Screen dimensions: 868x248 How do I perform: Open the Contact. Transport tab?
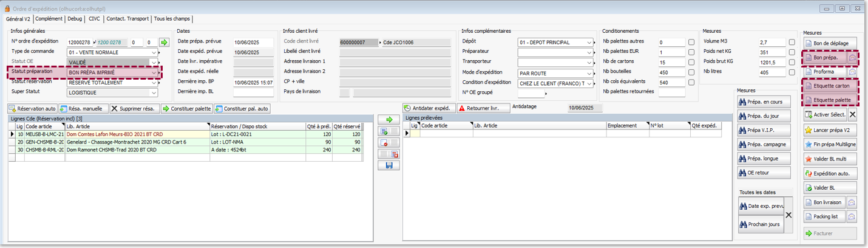click(127, 19)
